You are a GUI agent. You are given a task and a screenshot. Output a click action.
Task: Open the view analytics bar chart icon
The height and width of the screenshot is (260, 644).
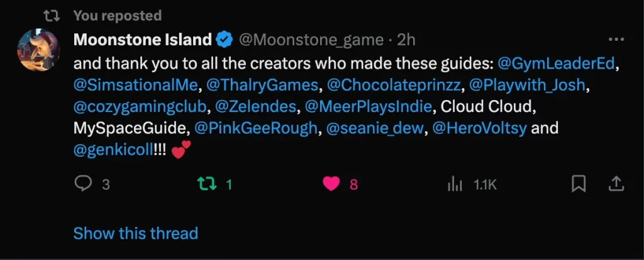tap(455, 185)
